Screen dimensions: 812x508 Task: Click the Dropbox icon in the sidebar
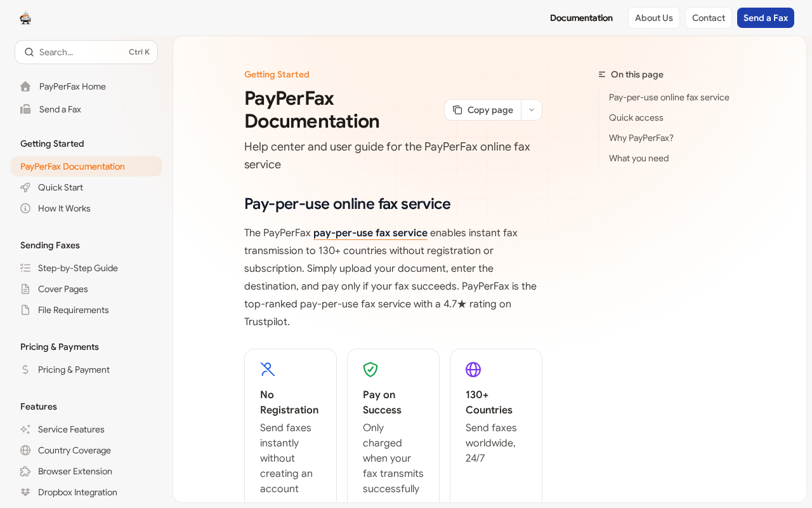coord(25,492)
